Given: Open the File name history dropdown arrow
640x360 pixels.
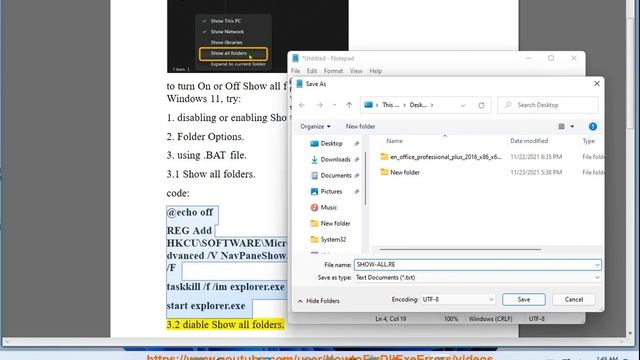Looking at the screenshot, I should click(x=597, y=265).
